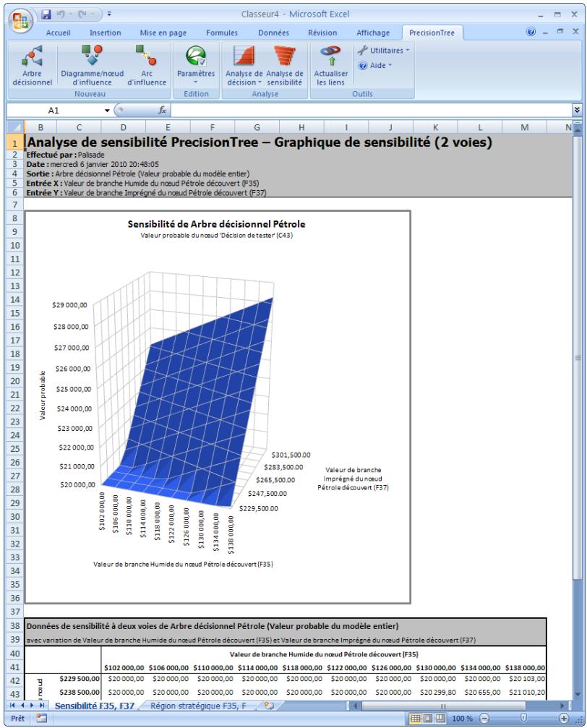Enable Page Layout view from status bar
The image size is (587, 728).
tap(427, 717)
